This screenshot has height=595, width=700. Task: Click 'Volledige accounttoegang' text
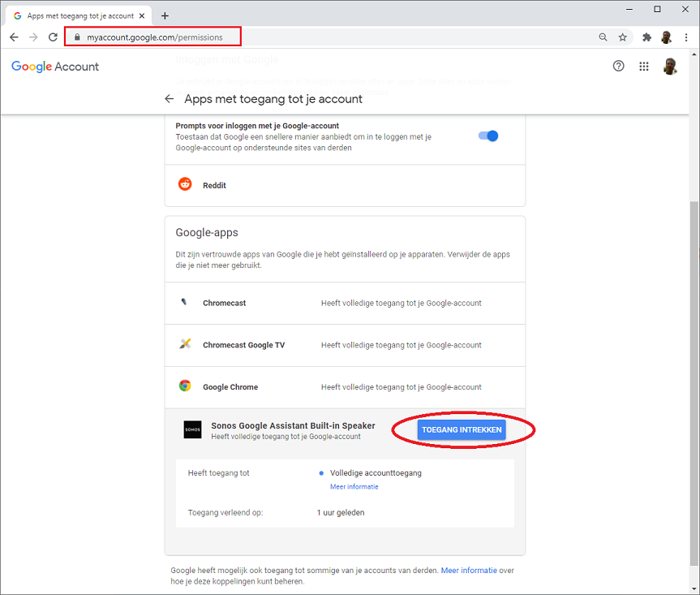click(x=376, y=472)
